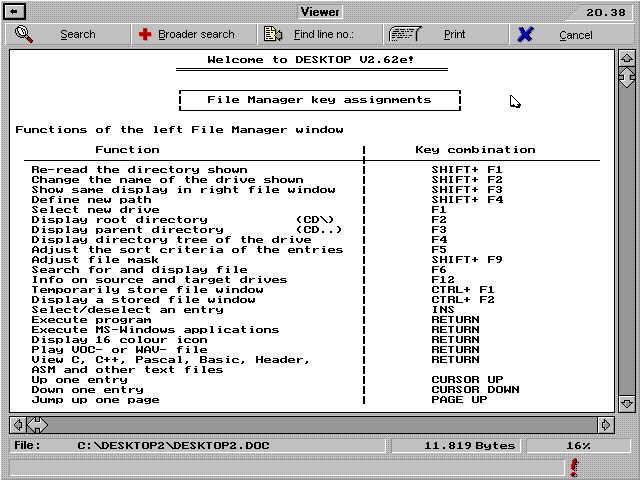
Task: Click the line Play VOC- or WAV- file
Action: 119,349
